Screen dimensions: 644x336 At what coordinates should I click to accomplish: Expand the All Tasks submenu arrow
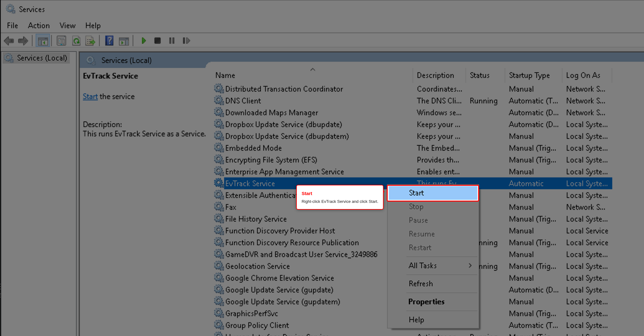click(470, 265)
